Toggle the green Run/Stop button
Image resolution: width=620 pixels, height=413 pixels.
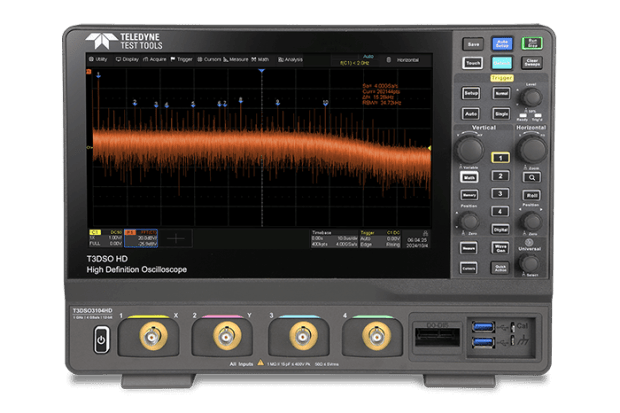click(x=532, y=43)
